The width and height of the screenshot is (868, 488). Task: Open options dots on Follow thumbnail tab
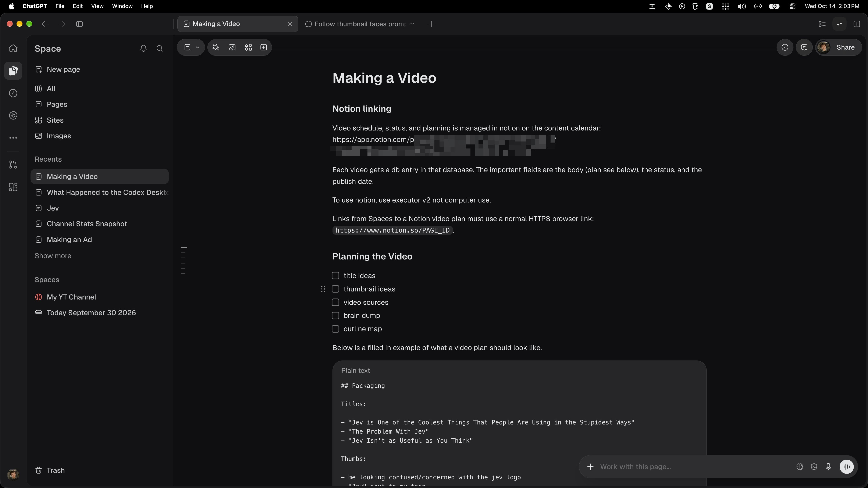pos(412,24)
